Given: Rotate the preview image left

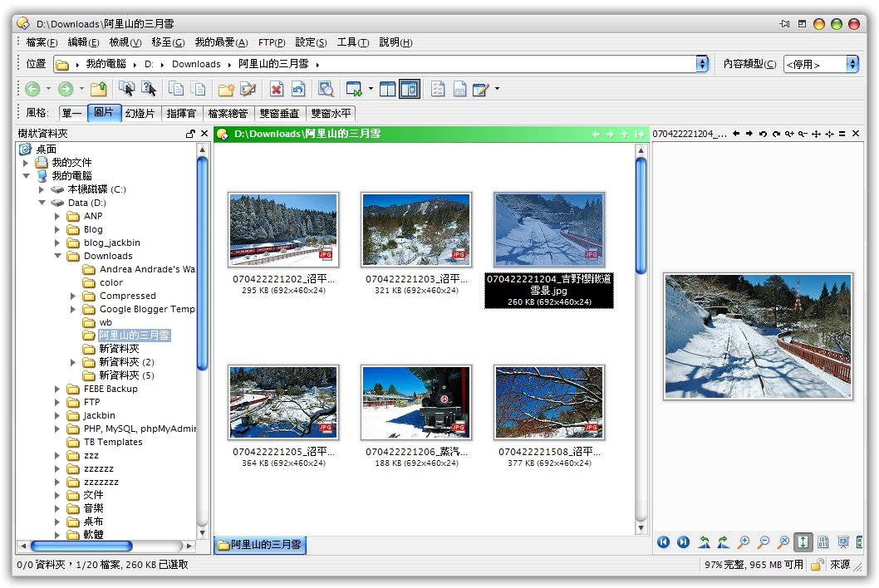Looking at the screenshot, I should [705, 541].
